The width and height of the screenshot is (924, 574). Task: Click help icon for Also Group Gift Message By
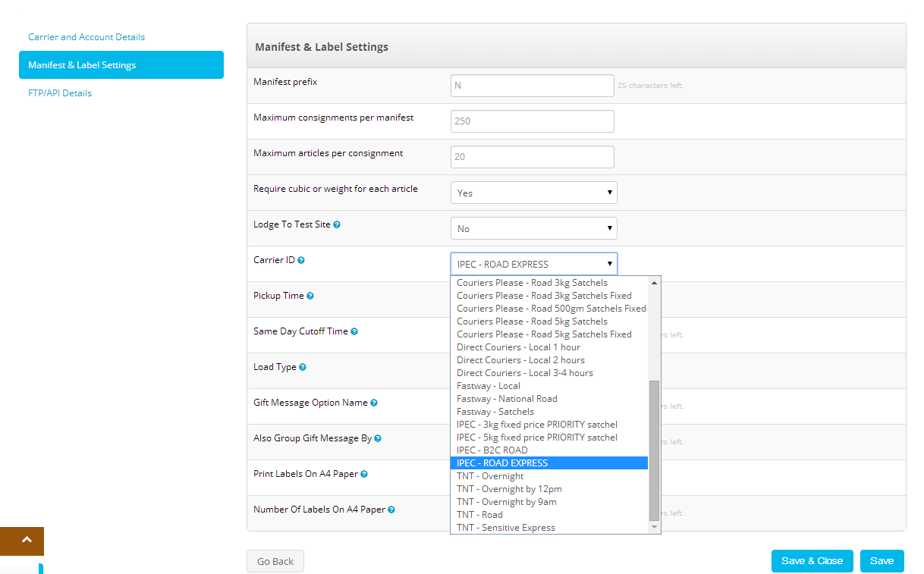pos(378,439)
